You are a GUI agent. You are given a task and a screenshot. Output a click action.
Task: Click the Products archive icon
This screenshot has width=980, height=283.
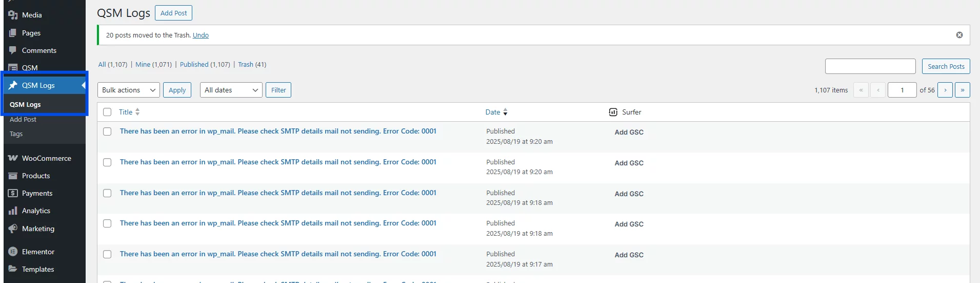tap(13, 176)
